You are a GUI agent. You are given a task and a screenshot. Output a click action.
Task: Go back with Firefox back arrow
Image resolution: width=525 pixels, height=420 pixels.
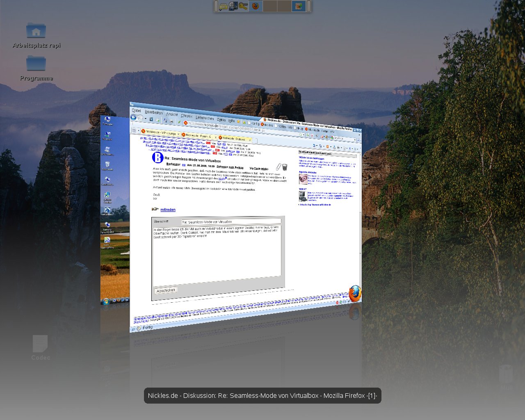[133, 117]
